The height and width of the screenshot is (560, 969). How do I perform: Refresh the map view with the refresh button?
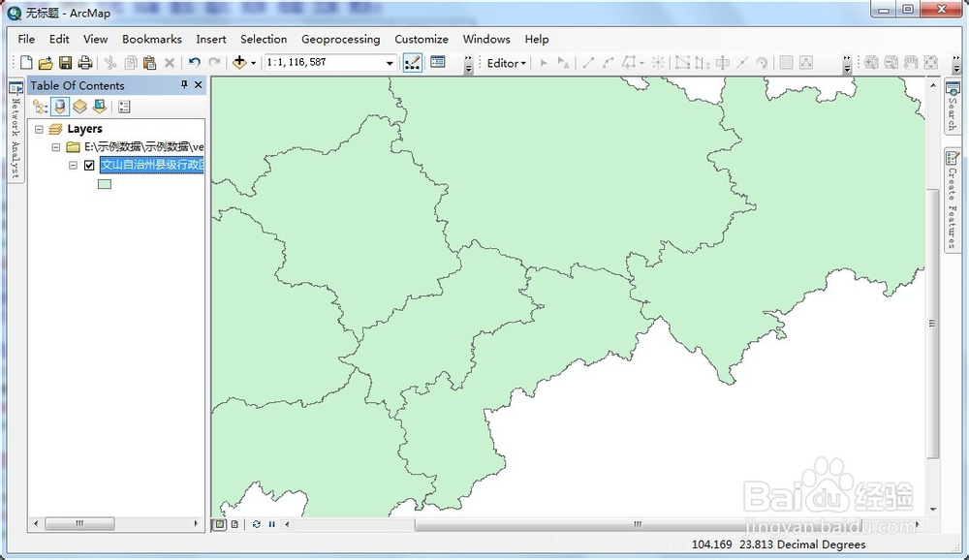tap(257, 523)
